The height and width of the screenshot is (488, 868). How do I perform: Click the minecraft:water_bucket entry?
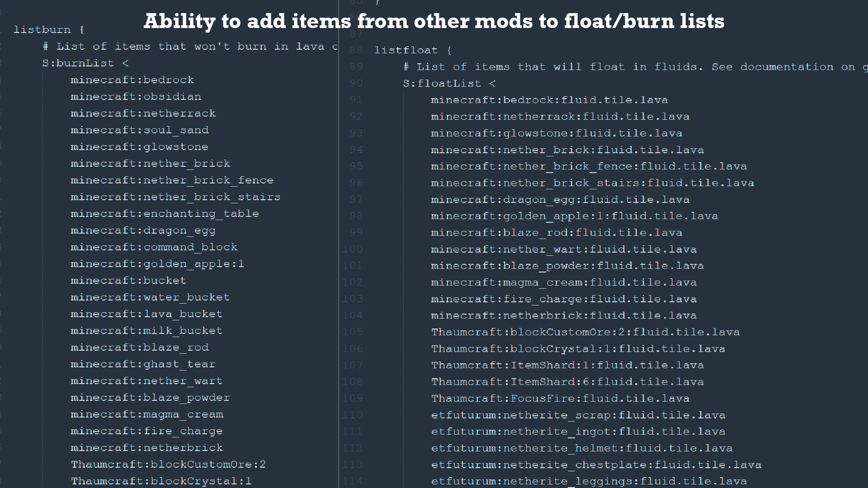[150, 297]
